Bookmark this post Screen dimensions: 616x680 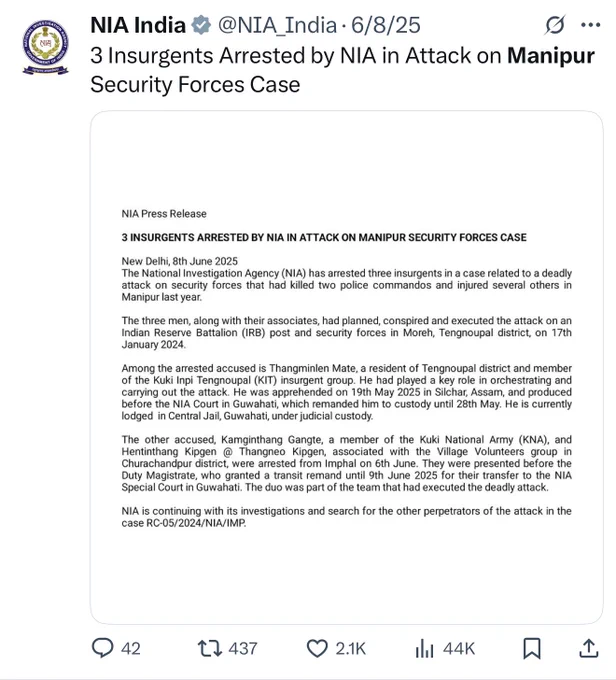pos(532,648)
